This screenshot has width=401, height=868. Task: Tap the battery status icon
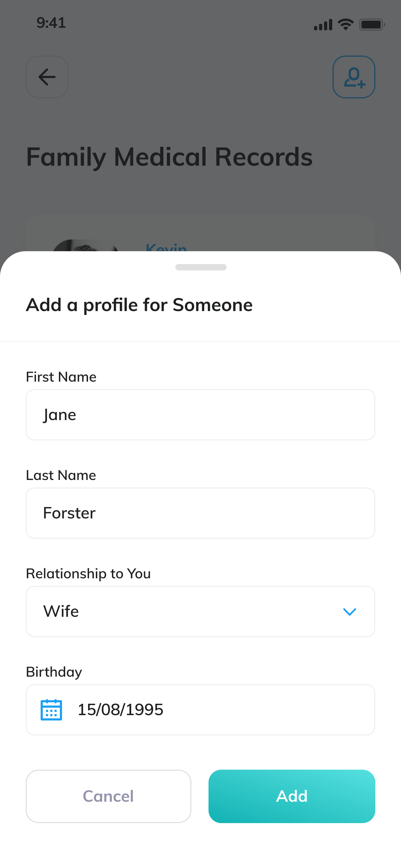click(x=372, y=25)
